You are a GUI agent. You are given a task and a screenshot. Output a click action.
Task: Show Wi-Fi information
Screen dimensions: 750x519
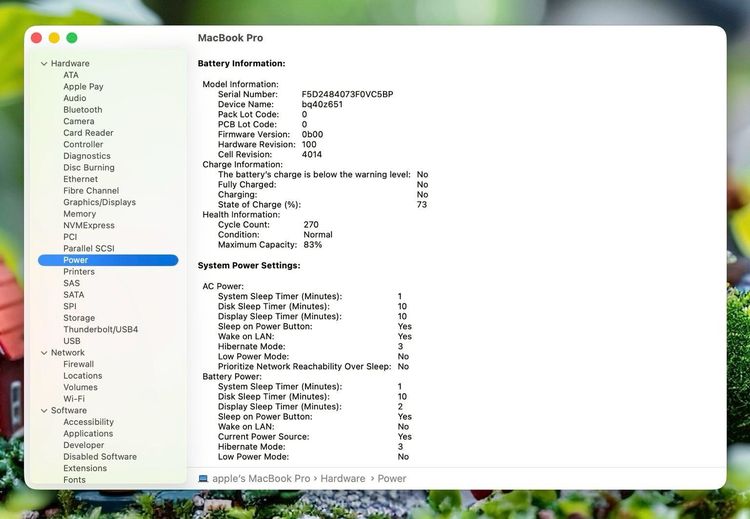[74, 399]
